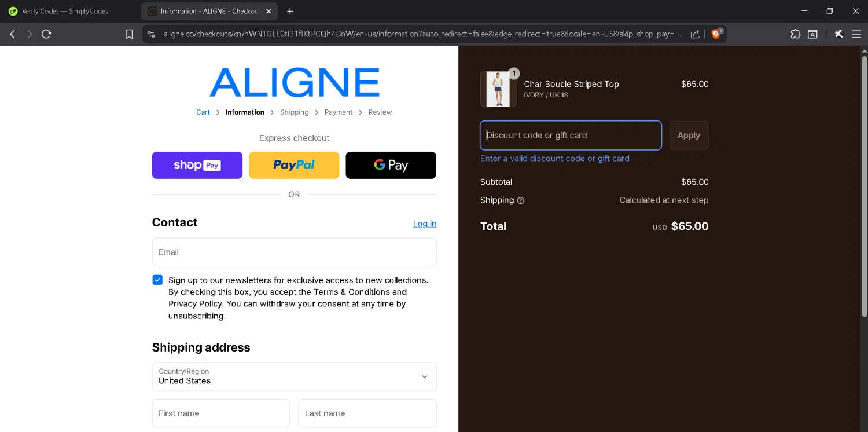Viewport: 868px width, 432px height.
Task: Click the Char Boucle Striped Top thumbnail
Action: point(498,89)
